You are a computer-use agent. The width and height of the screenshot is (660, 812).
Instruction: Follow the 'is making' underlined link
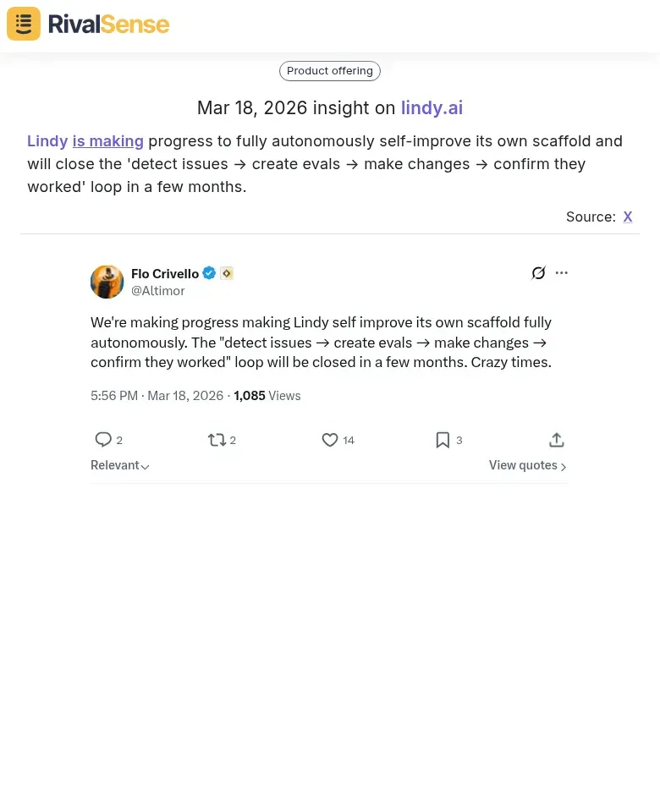point(108,141)
